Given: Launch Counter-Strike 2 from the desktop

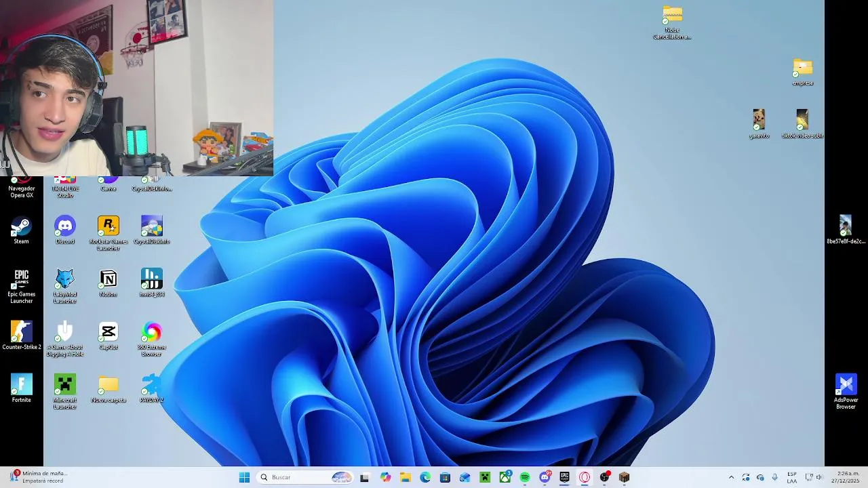Looking at the screenshot, I should (22, 336).
